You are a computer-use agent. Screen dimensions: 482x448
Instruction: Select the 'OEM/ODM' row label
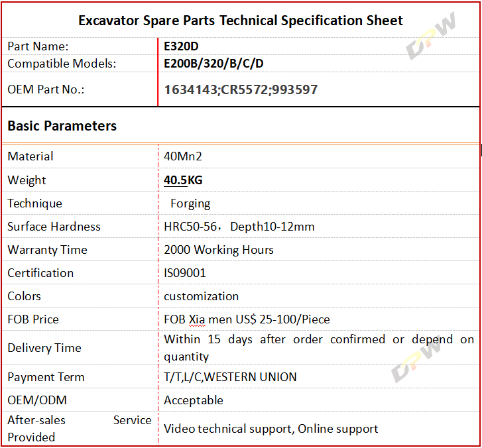[37, 400]
